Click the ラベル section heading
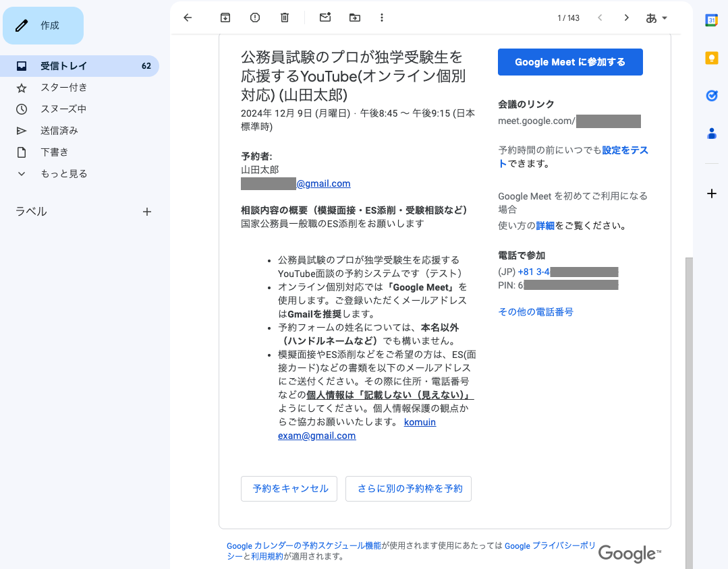Screen dimensions: 728x569 pyautogui.click(x=31, y=212)
